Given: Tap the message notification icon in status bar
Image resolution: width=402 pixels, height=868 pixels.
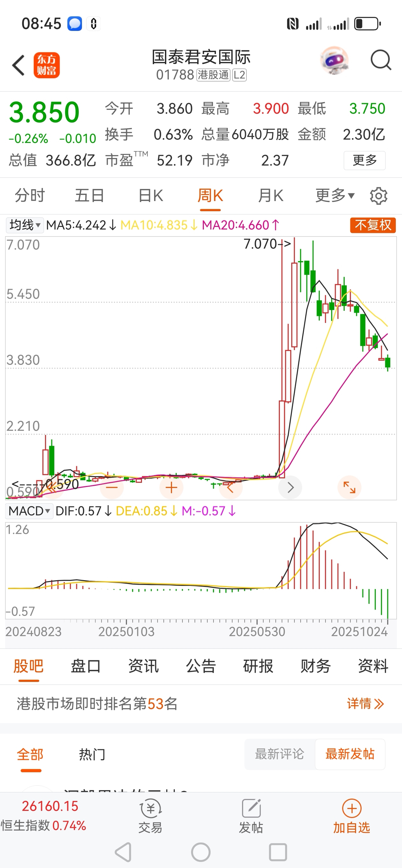Looking at the screenshot, I should tap(75, 24).
